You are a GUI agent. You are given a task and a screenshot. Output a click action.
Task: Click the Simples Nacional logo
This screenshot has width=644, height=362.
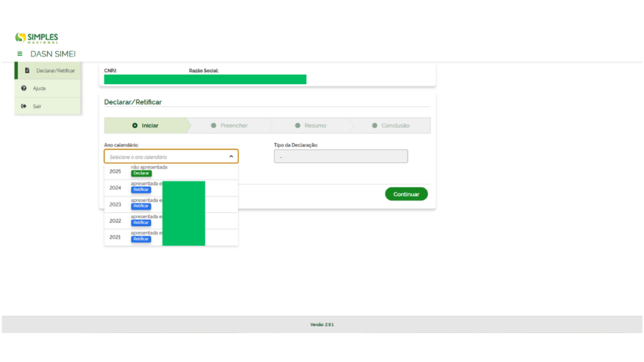pos(36,38)
